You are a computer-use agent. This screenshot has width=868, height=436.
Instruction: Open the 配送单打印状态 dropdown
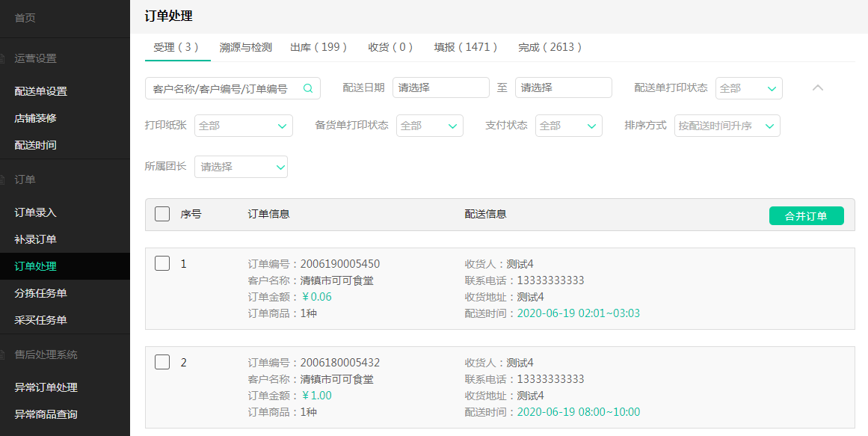[x=748, y=87]
